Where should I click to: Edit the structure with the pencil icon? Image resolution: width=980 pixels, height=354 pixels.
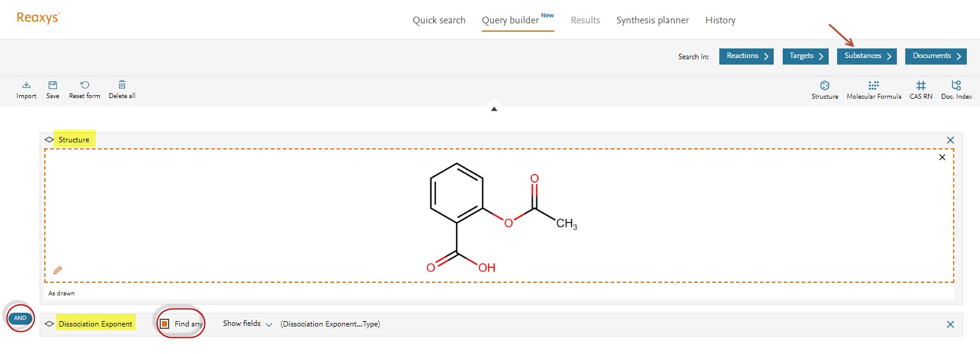pyautogui.click(x=58, y=270)
